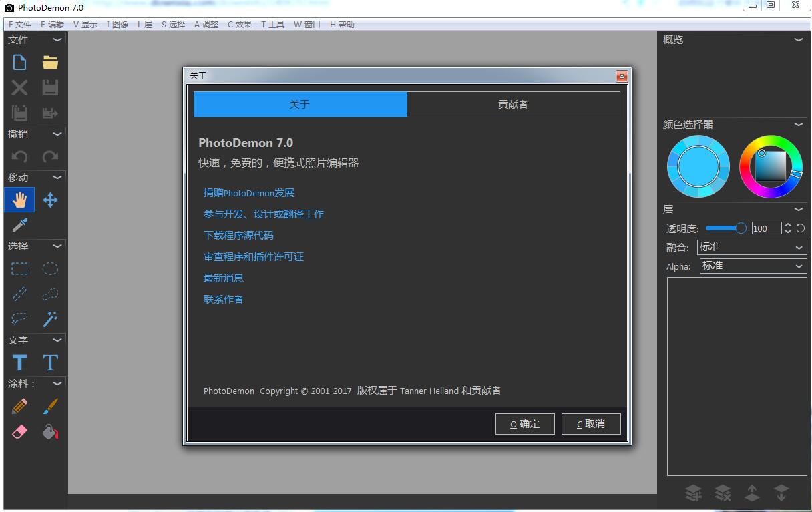The height and width of the screenshot is (512, 812).
Task: Open the 调整 menu
Action: [x=206, y=25]
